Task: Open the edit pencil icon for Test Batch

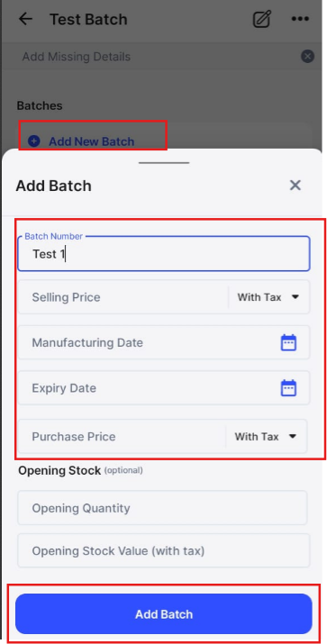Action: tap(261, 19)
